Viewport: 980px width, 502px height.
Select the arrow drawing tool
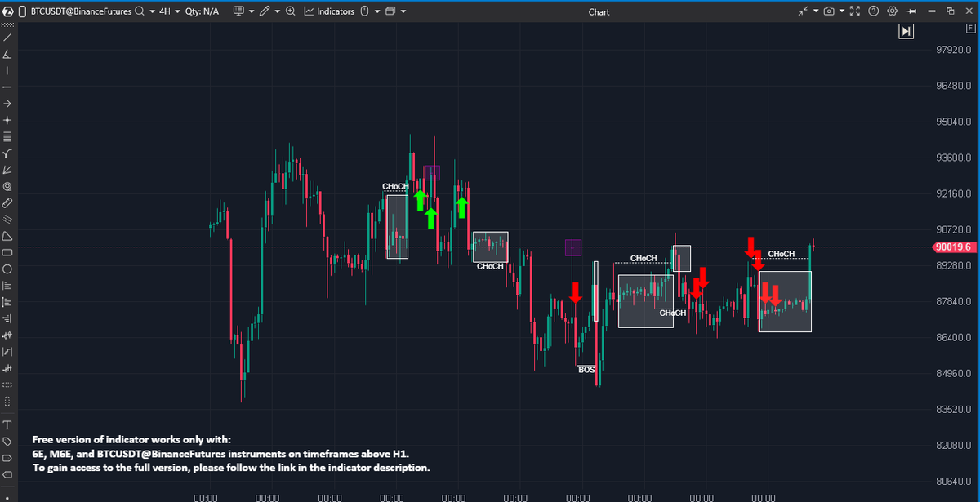(x=7, y=103)
